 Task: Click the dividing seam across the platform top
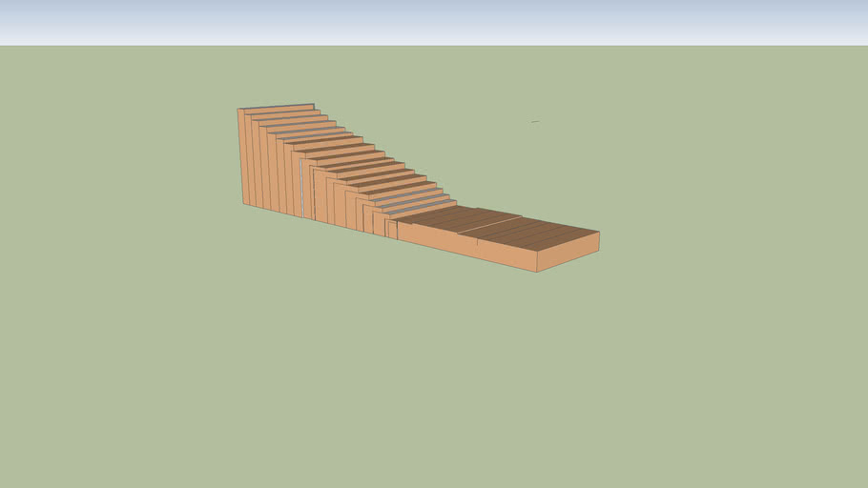tap(488, 223)
